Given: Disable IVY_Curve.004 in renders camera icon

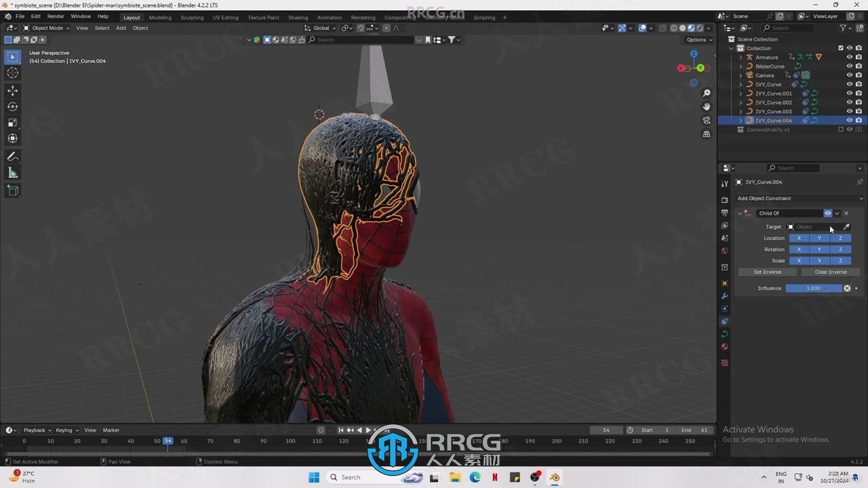Looking at the screenshot, I should pyautogui.click(x=859, y=121).
